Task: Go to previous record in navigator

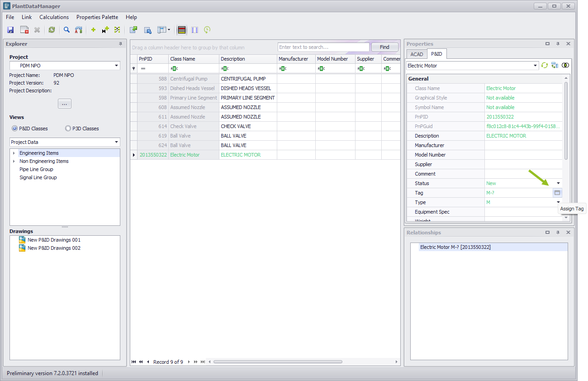Action: tap(148, 362)
